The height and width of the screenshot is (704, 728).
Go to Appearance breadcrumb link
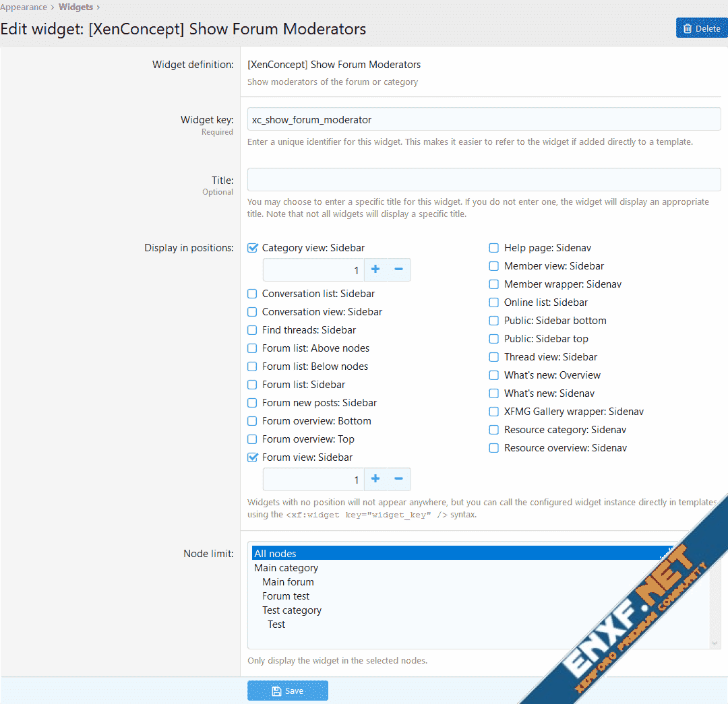[x=24, y=7]
